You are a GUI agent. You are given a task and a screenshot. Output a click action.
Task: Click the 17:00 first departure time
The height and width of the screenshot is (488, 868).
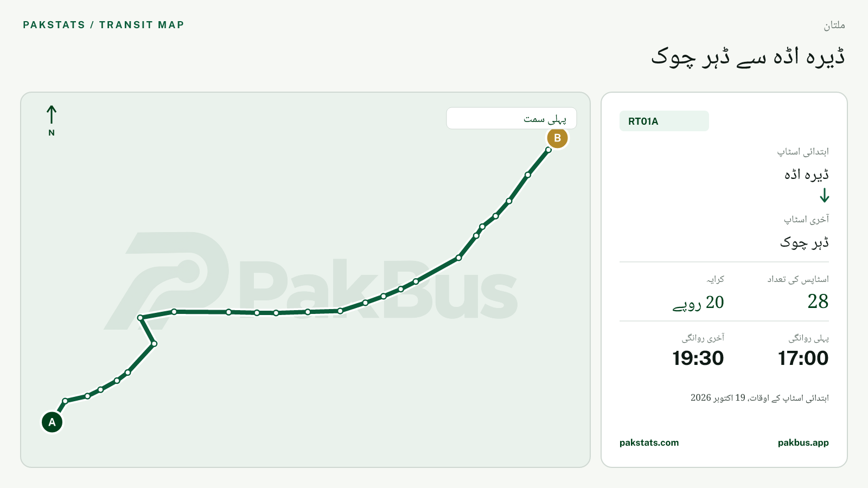pos(803,358)
